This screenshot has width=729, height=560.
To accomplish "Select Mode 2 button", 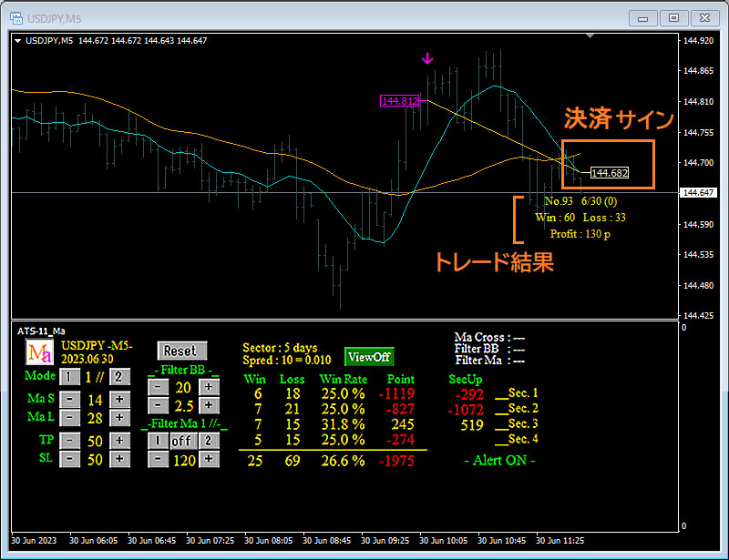I will (119, 376).
